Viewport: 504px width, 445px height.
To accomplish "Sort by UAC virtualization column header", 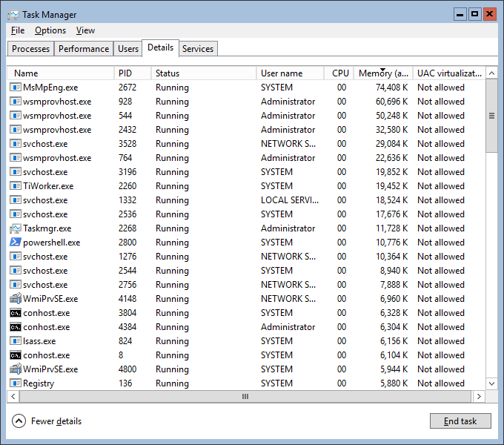I will (449, 73).
